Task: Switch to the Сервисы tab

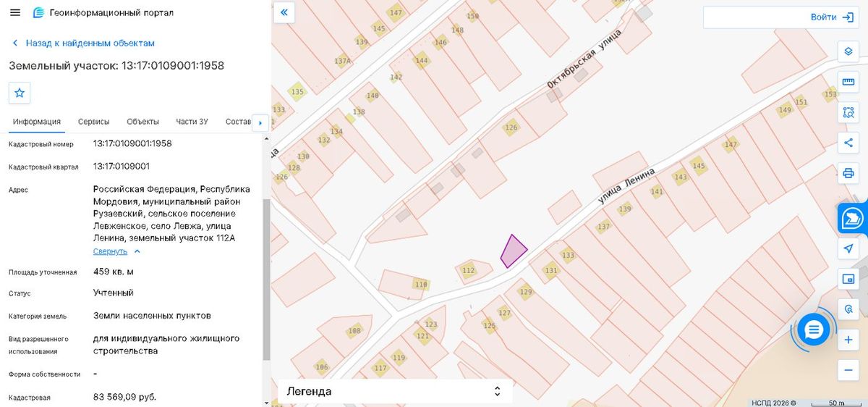Action: 94,122
